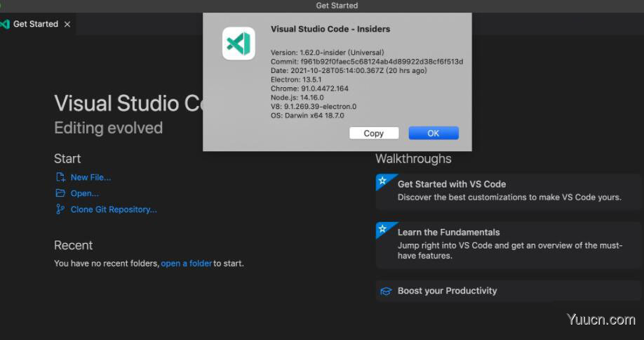Click the New File icon
Viewport: 644px width, 340px height.
pyautogui.click(x=60, y=177)
